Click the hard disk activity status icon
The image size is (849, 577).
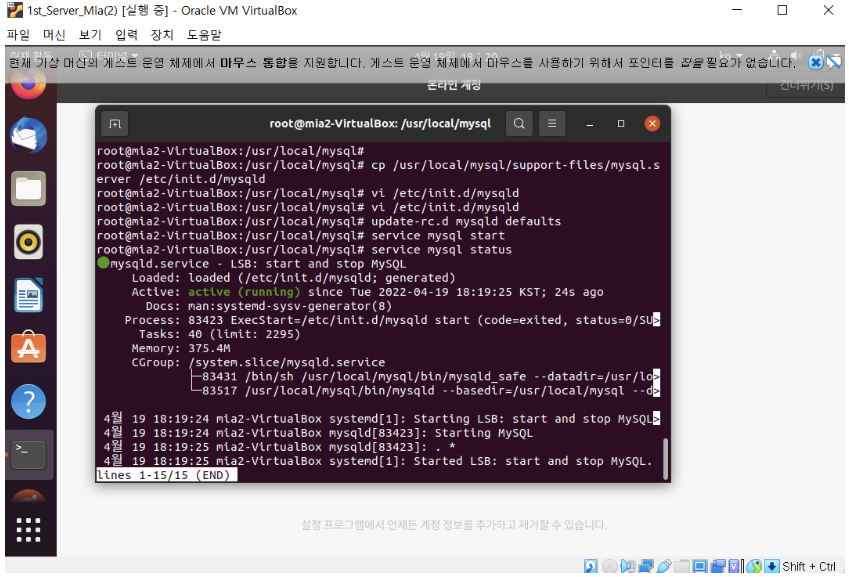tap(591, 566)
